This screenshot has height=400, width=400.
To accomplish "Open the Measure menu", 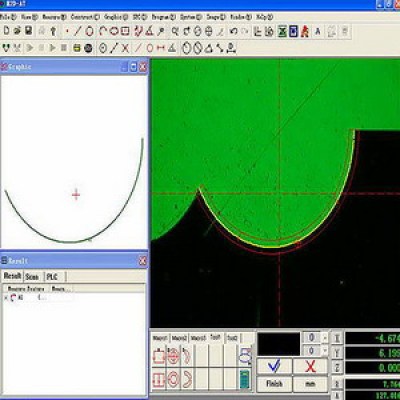I will [x=55, y=17].
